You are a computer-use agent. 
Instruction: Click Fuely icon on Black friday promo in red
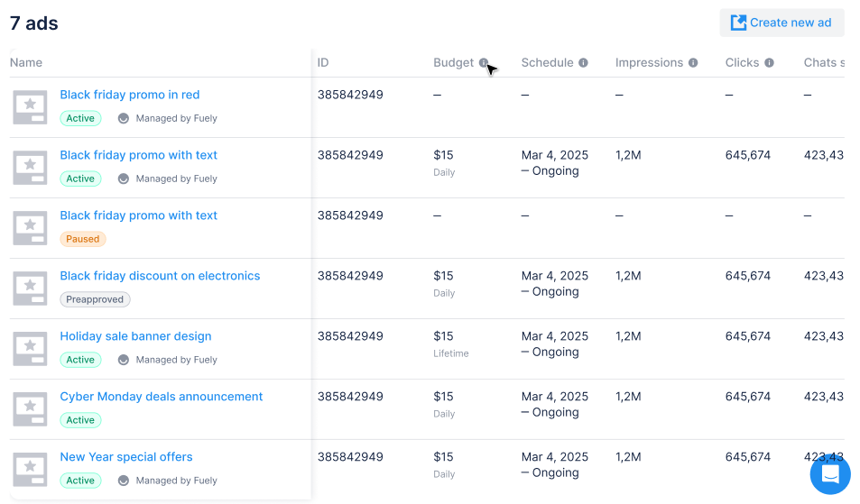click(x=124, y=118)
